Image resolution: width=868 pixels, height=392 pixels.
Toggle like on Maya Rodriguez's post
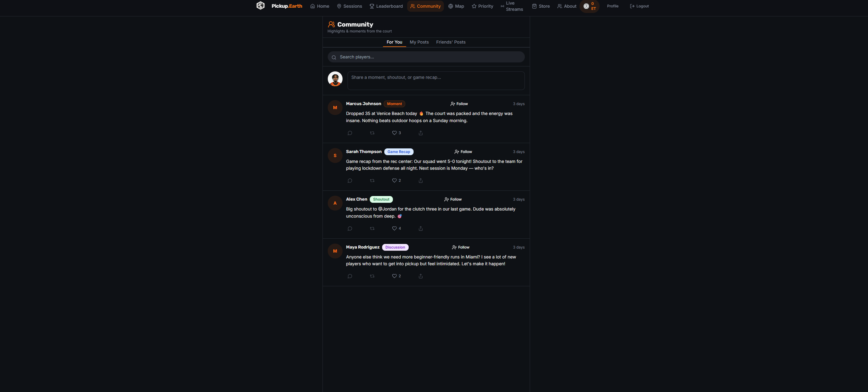pyautogui.click(x=396, y=276)
